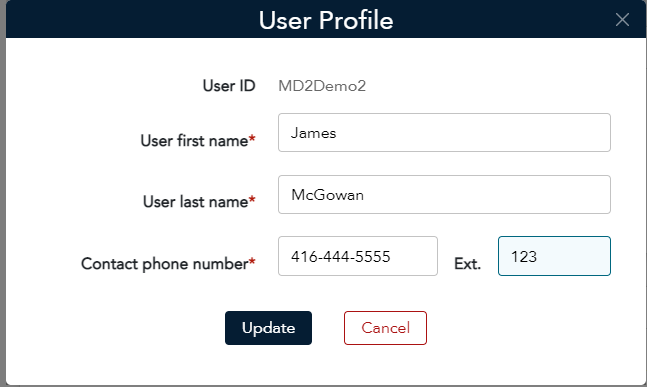Focus the User last name field
This screenshot has width=647, height=387.
click(x=444, y=194)
